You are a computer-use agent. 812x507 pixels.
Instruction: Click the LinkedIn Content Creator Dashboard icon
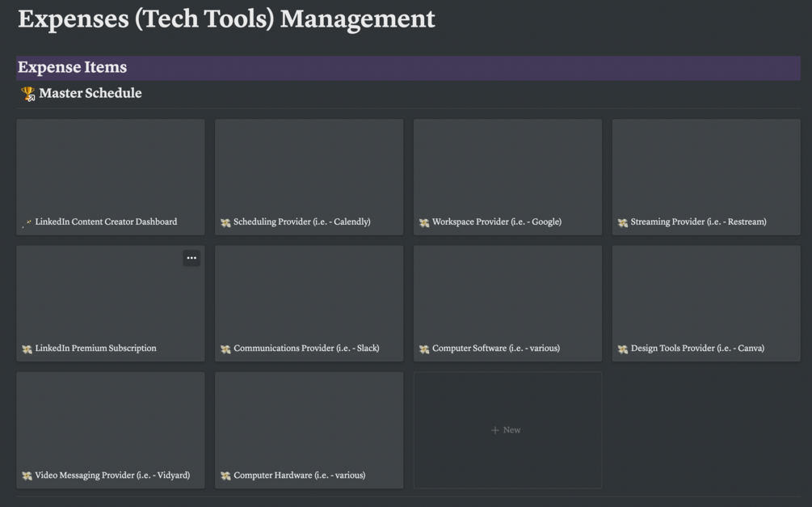coord(27,222)
